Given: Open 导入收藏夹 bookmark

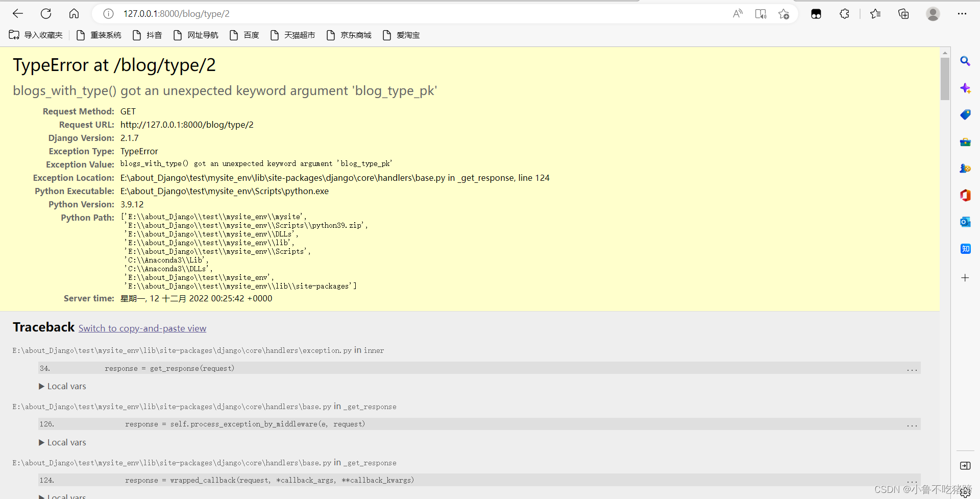Looking at the screenshot, I should (36, 35).
